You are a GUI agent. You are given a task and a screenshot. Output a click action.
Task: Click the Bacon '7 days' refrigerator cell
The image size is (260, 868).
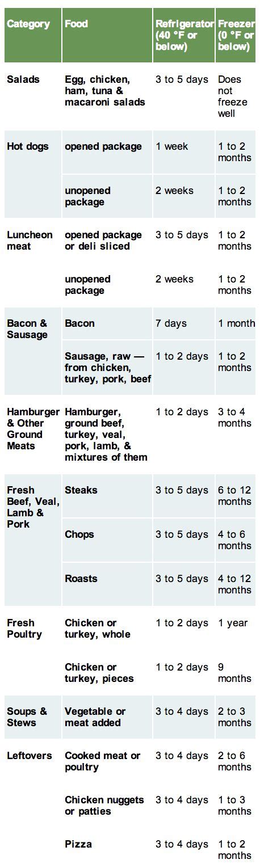point(171,323)
